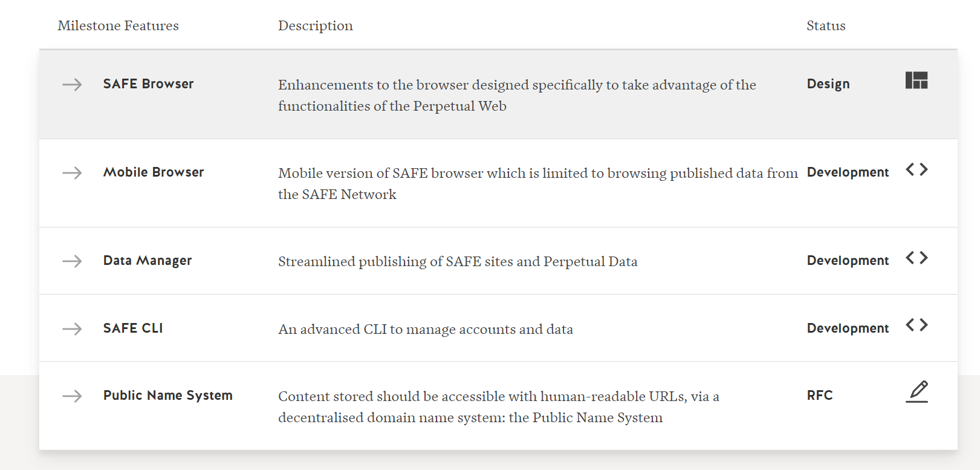Screen dimensions: 980x470
Task: Click the RFC pencil edit icon
Action: [917, 391]
